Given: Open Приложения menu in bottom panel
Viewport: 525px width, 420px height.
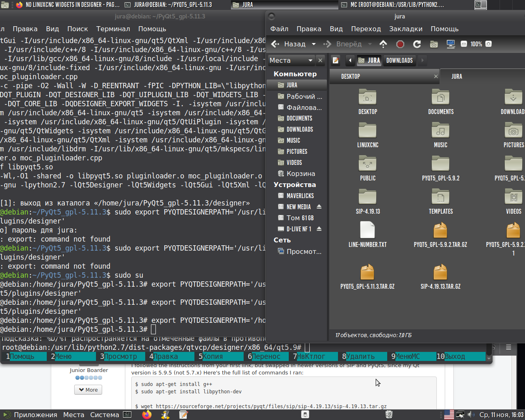Looking at the screenshot, I should coord(31,415).
